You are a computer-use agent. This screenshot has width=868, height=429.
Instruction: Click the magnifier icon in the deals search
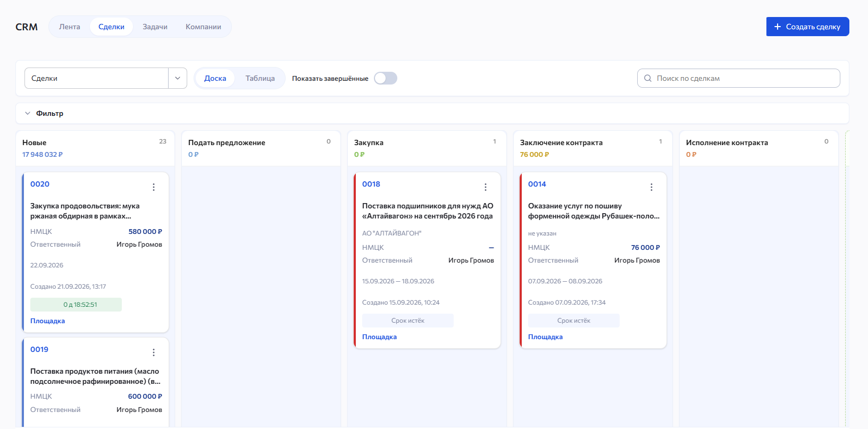[x=648, y=78]
